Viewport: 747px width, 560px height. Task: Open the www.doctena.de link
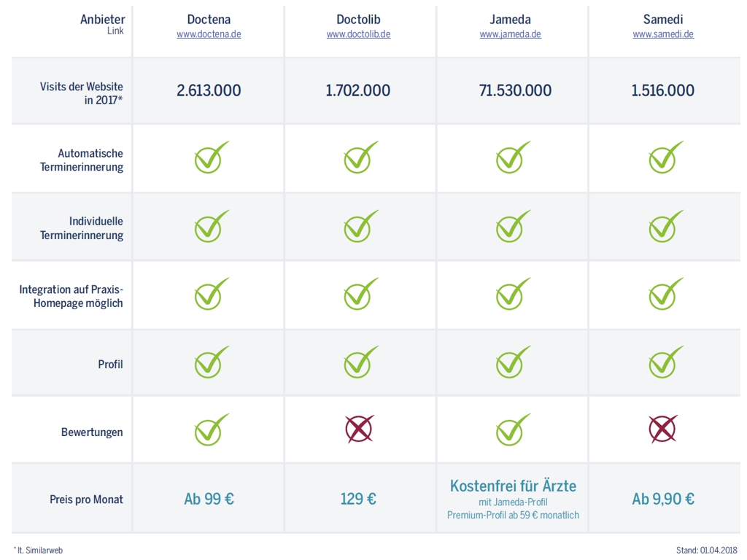(x=209, y=34)
